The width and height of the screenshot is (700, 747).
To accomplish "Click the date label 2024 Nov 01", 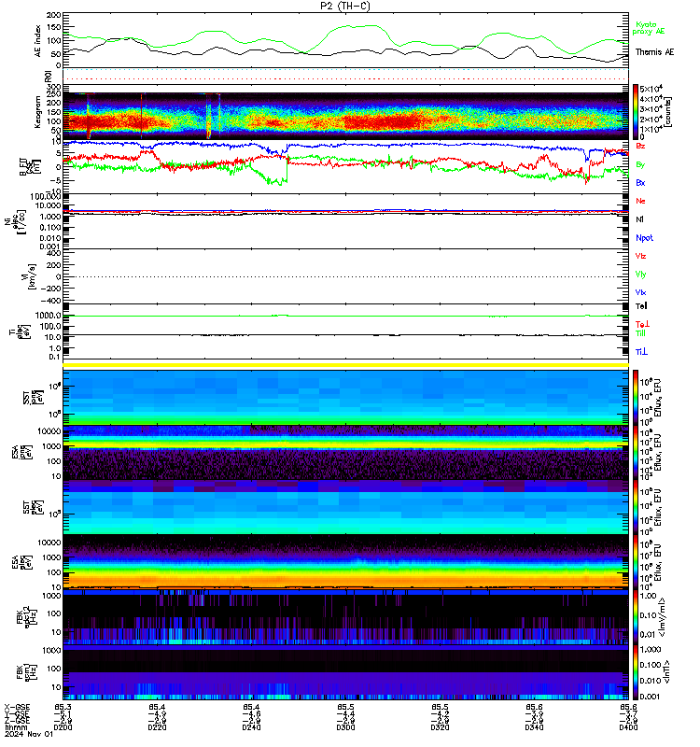I will coord(29,734).
